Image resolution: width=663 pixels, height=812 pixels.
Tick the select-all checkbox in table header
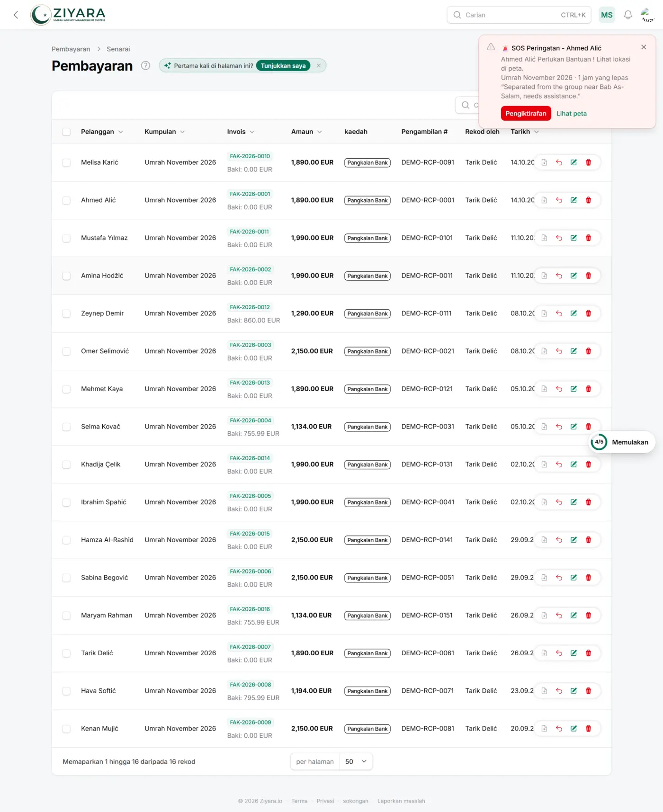point(66,132)
